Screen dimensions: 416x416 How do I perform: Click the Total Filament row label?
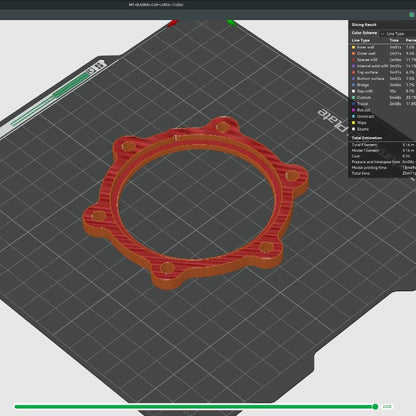[365, 145]
